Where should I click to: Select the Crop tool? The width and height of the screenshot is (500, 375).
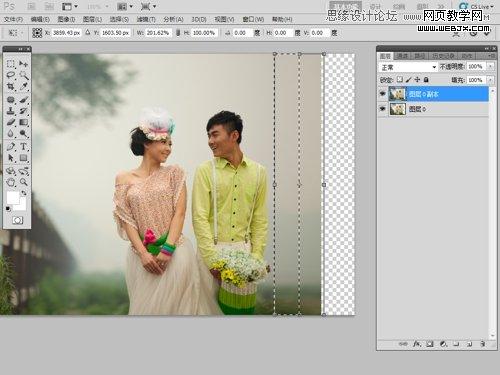point(11,87)
